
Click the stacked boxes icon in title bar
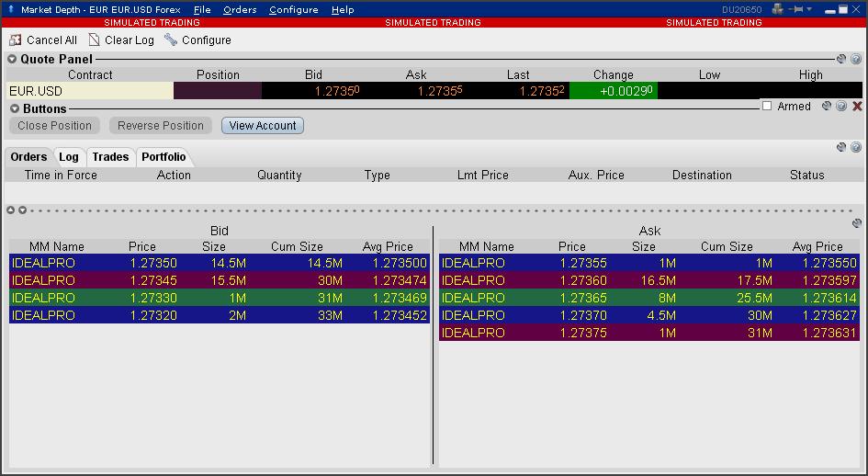click(x=778, y=9)
